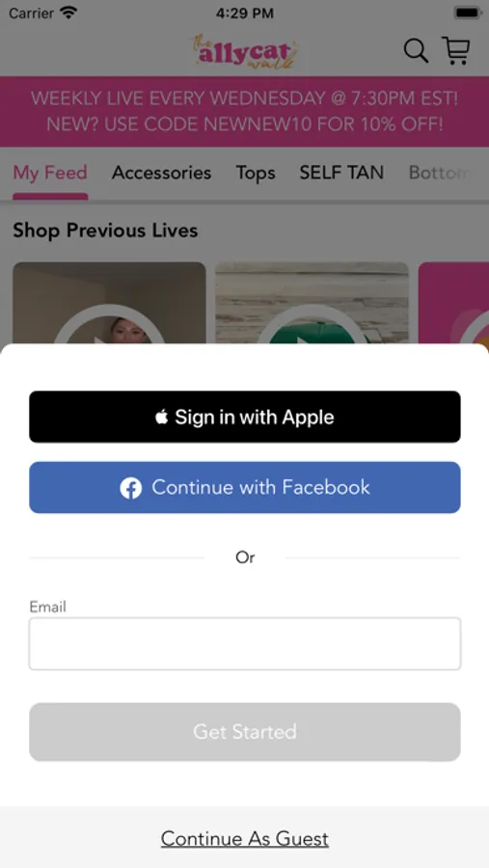
Task: Switch to the My Feed tab
Action: (x=50, y=173)
